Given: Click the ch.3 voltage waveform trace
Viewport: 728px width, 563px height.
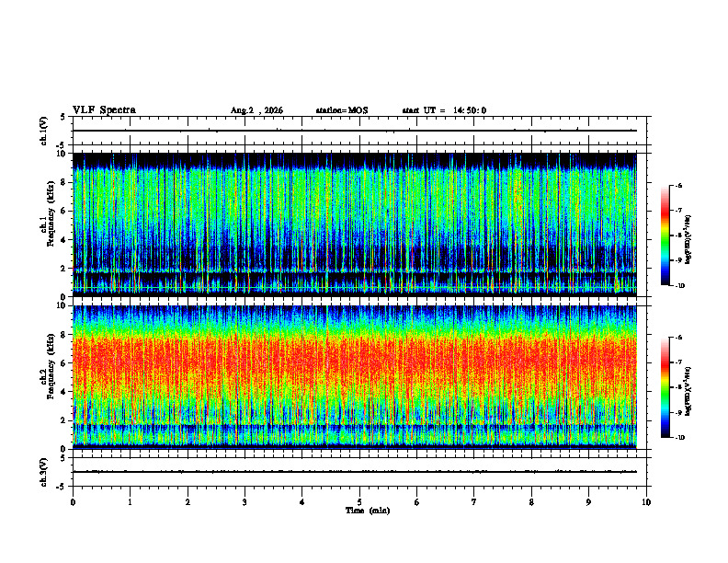Looking at the screenshot, I should [x=355, y=472].
